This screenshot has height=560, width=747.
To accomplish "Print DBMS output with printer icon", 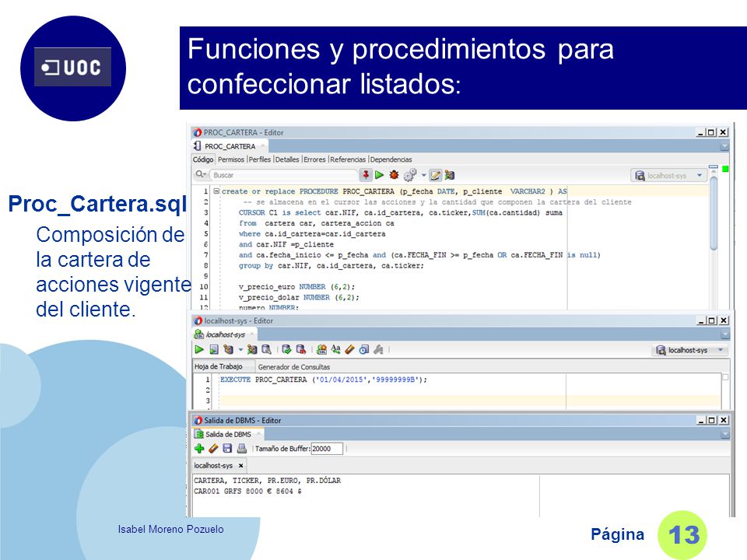I will point(241,448).
